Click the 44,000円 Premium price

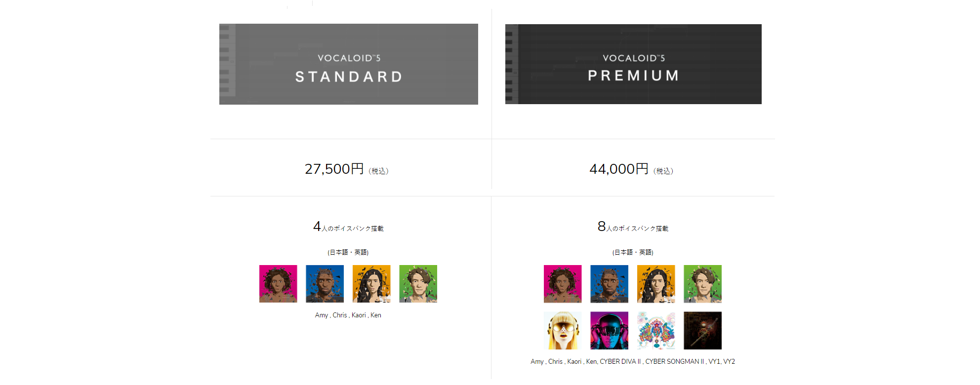tap(619, 169)
